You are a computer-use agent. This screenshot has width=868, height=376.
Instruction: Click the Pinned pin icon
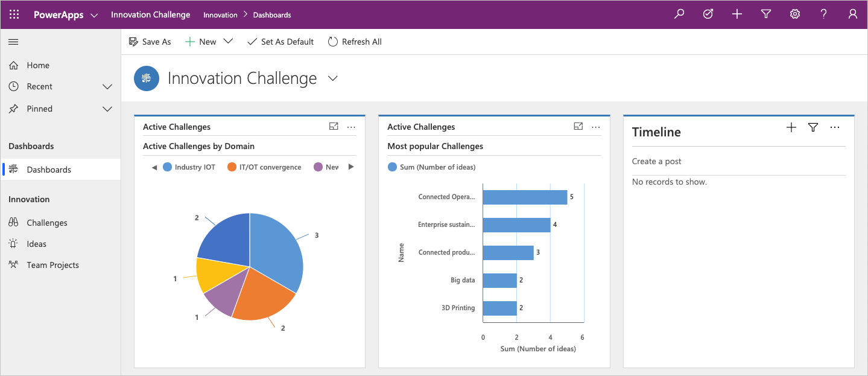pos(13,109)
